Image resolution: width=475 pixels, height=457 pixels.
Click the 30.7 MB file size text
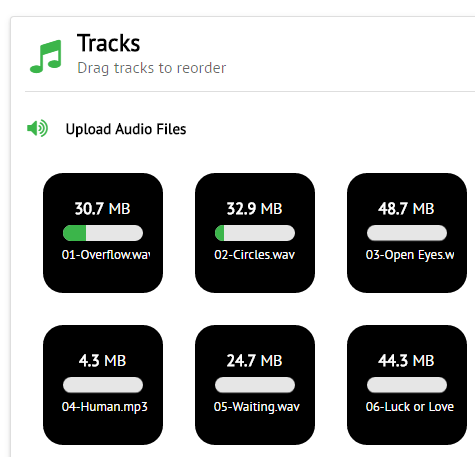coord(103,209)
